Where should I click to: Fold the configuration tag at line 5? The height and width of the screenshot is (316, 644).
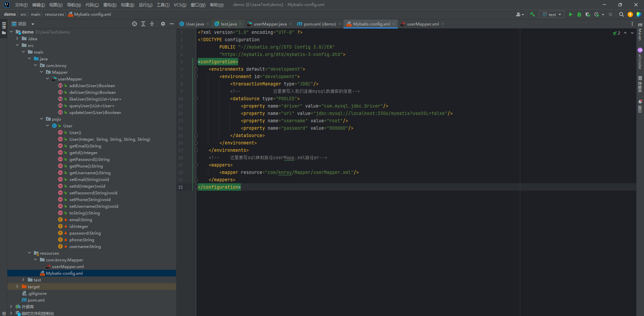click(x=196, y=62)
